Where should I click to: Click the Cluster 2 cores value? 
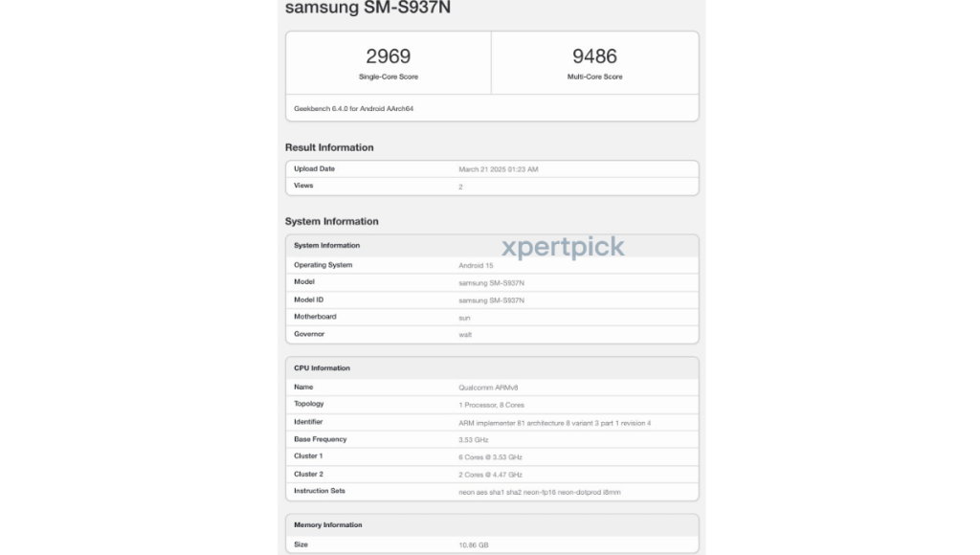click(x=490, y=474)
